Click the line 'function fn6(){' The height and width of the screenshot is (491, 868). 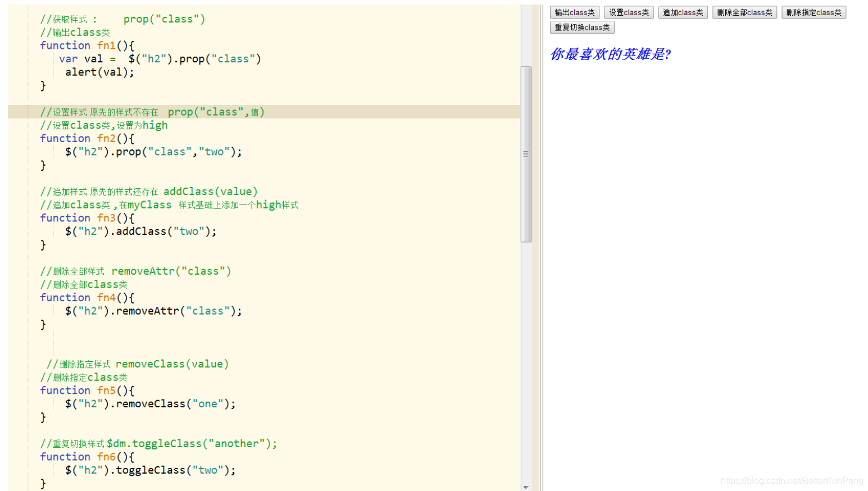click(87, 457)
